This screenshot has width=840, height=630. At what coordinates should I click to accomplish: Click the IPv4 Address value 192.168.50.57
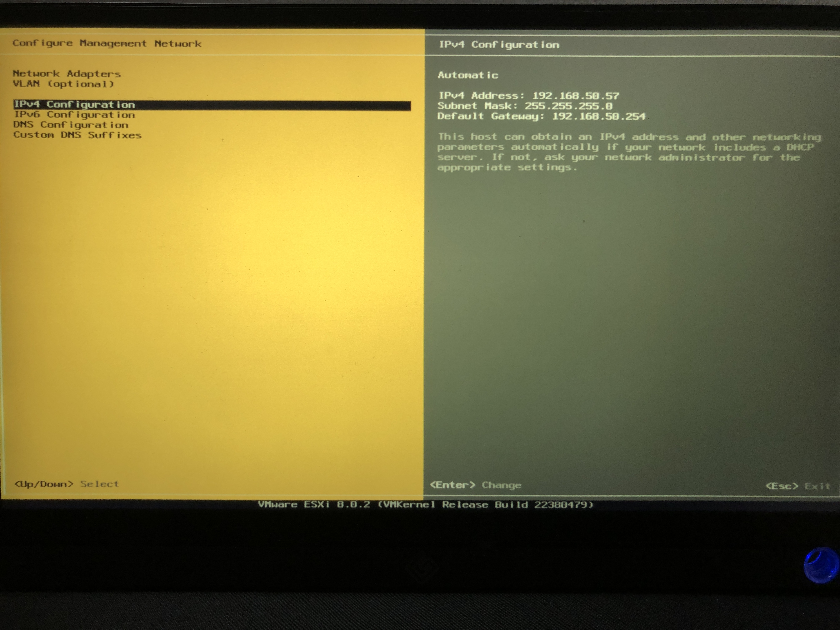click(x=576, y=96)
